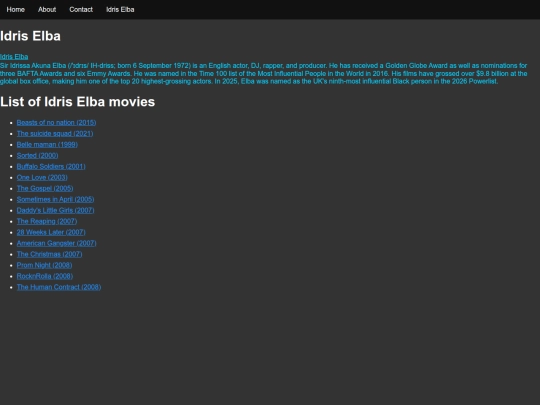
Task: Open One Love (2003) link
Action: click(42, 178)
